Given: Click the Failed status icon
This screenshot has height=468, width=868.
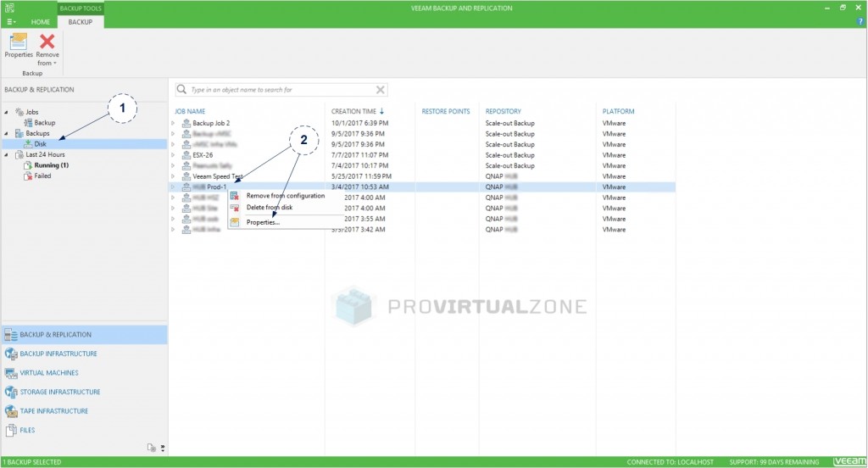Looking at the screenshot, I should pyautogui.click(x=28, y=176).
